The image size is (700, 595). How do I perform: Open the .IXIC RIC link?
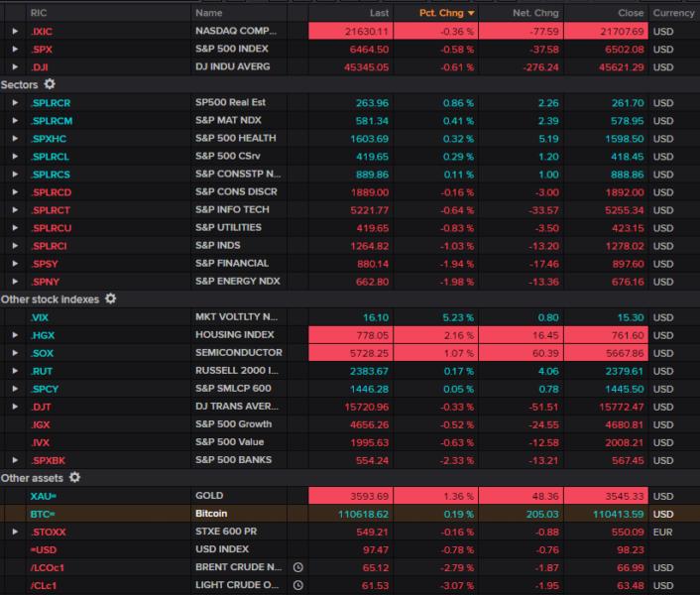(41, 32)
